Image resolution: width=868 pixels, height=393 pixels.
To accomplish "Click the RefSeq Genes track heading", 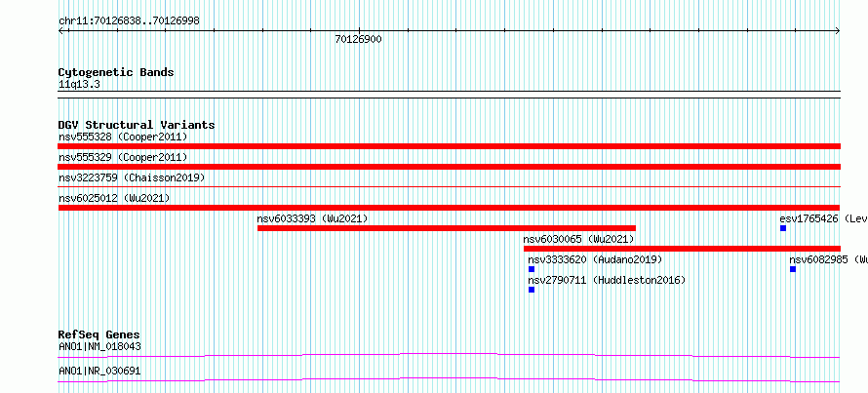I will tap(99, 334).
